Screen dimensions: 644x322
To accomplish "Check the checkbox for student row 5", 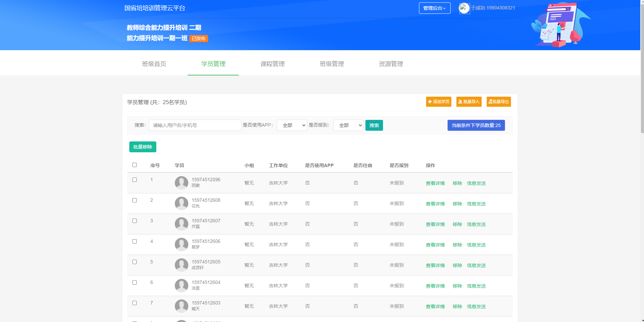I will click(134, 262).
